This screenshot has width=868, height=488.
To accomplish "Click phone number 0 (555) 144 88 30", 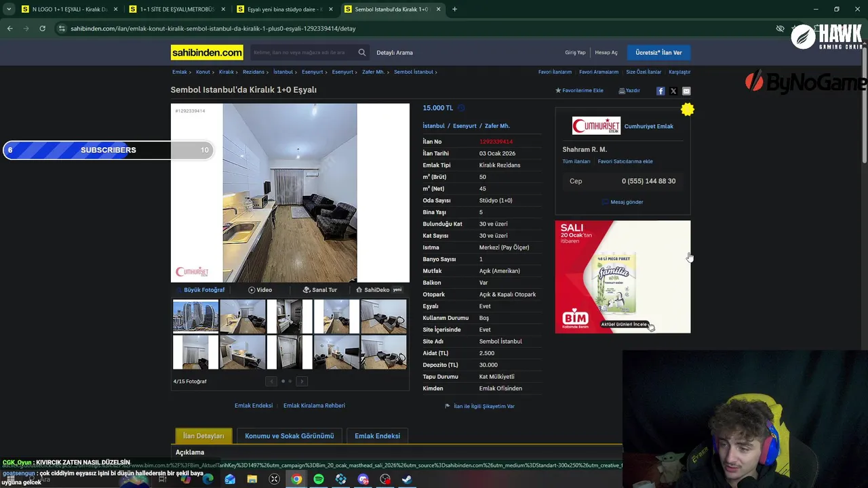I will (x=648, y=181).
